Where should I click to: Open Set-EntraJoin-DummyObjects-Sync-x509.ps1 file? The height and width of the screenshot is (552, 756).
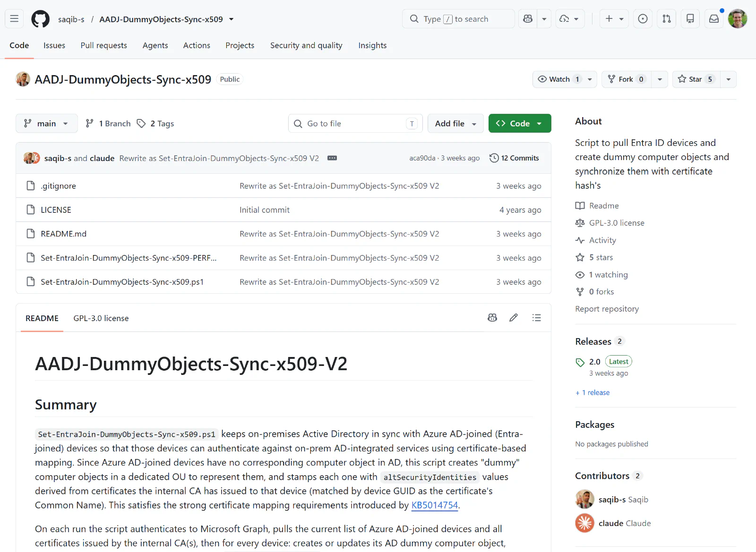coord(122,282)
